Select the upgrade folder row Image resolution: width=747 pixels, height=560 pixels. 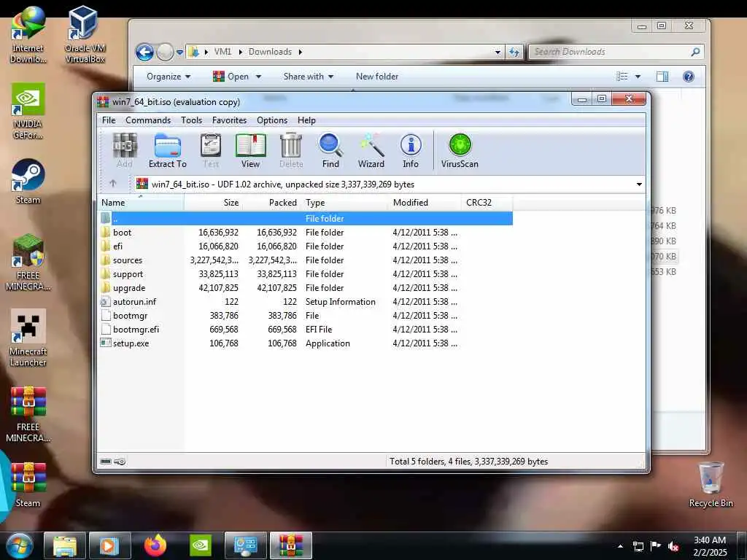pos(305,288)
